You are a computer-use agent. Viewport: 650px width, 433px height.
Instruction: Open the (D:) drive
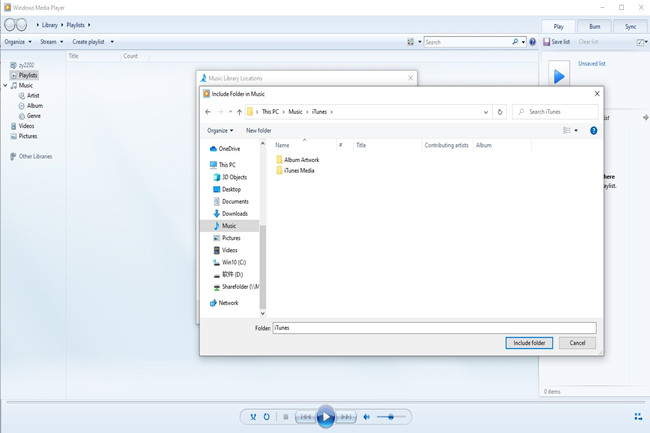(x=228, y=274)
